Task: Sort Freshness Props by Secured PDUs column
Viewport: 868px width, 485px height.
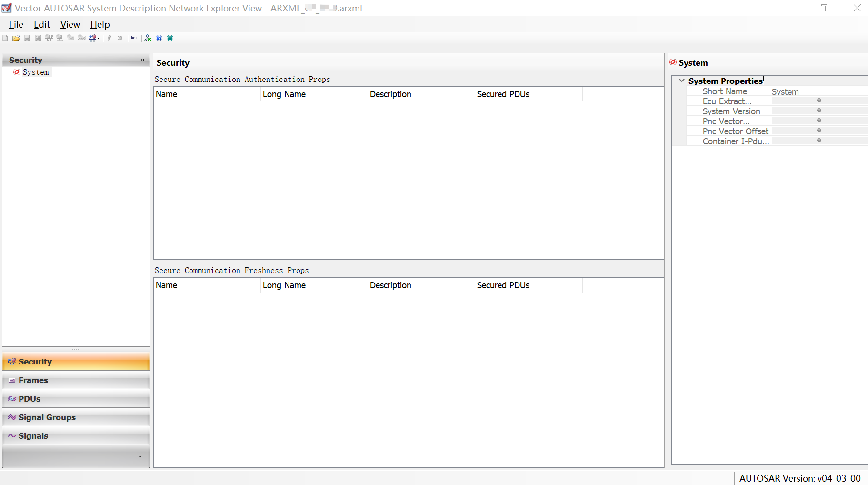Action: tap(529, 285)
